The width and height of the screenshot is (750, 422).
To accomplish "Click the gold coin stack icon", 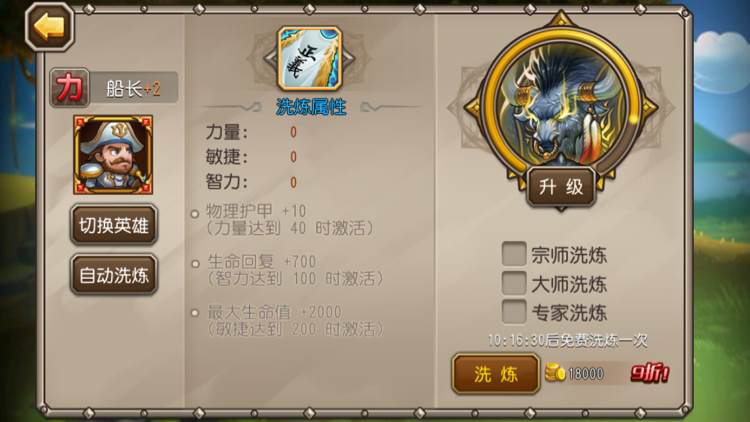I will tap(555, 373).
